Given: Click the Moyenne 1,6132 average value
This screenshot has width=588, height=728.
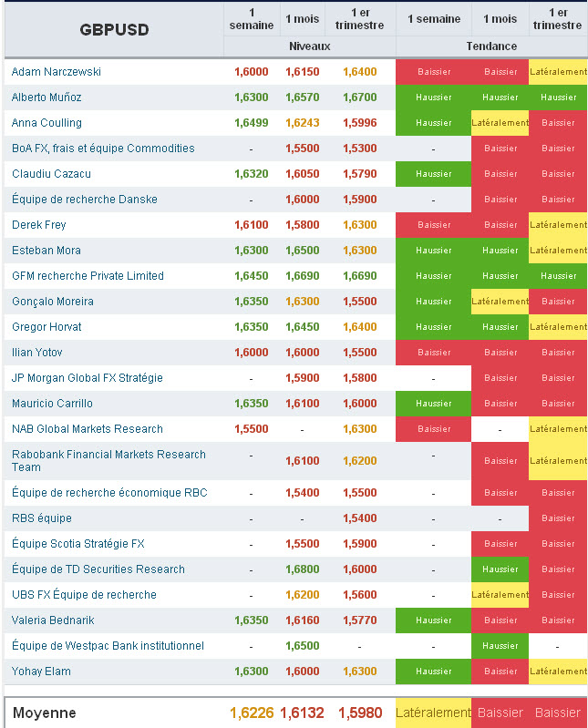Looking at the screenshot, I should point(302,713).
